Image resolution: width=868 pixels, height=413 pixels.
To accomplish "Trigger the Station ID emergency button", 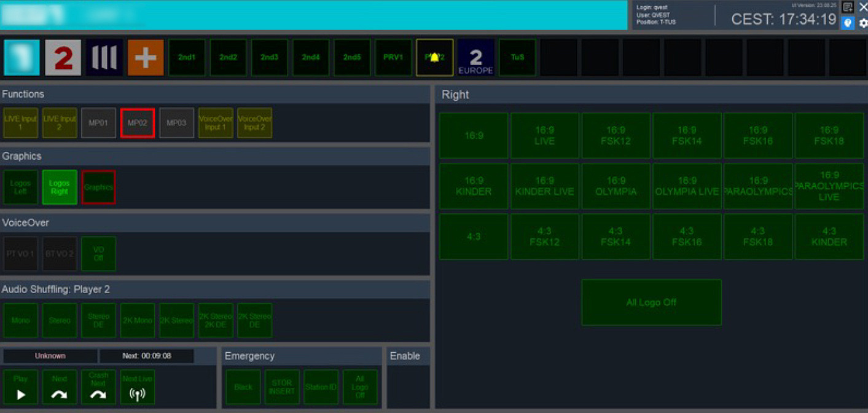I will (321, 387).
